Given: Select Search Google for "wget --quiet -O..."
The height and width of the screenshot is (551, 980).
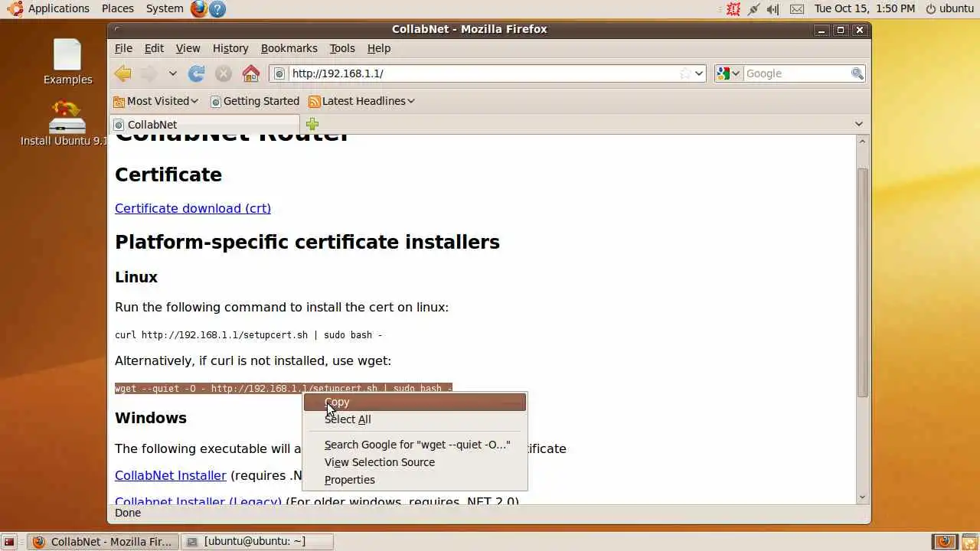Looking at the screenshot, I should [415, 445].
